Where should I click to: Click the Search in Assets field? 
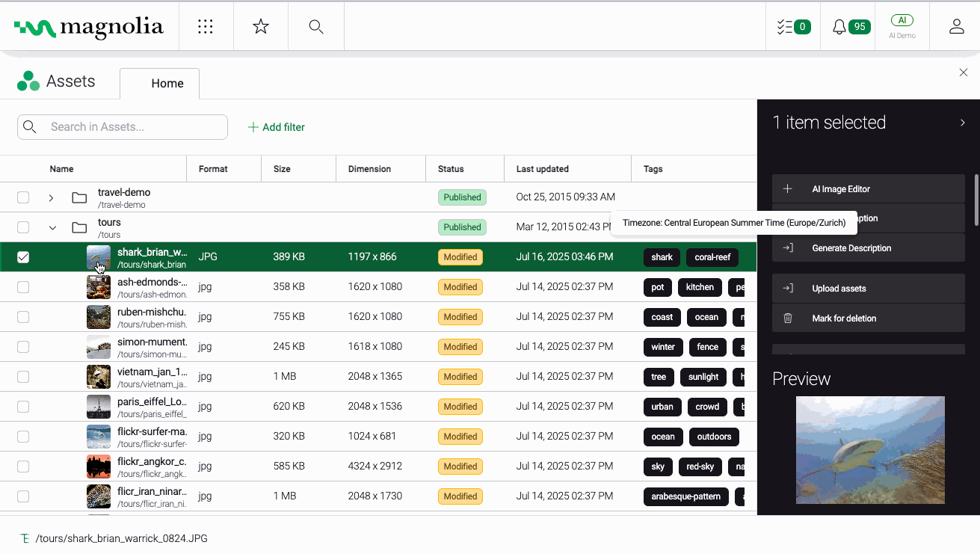coord(133,127)
